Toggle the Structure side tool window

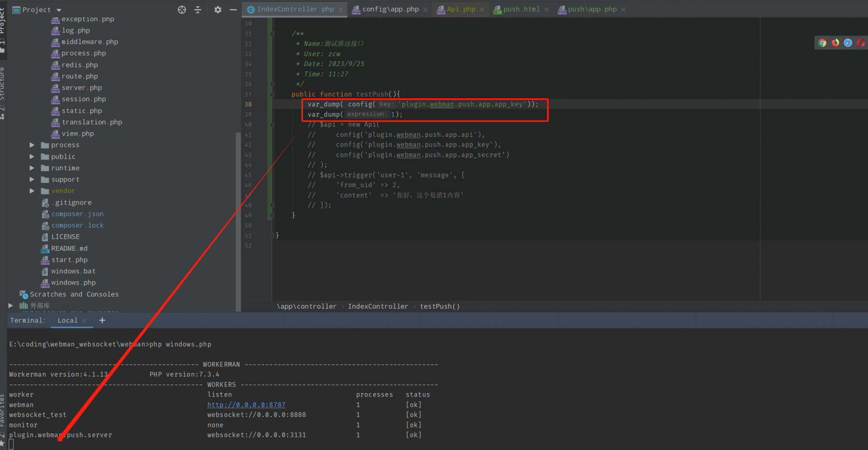tap(2, 93)
